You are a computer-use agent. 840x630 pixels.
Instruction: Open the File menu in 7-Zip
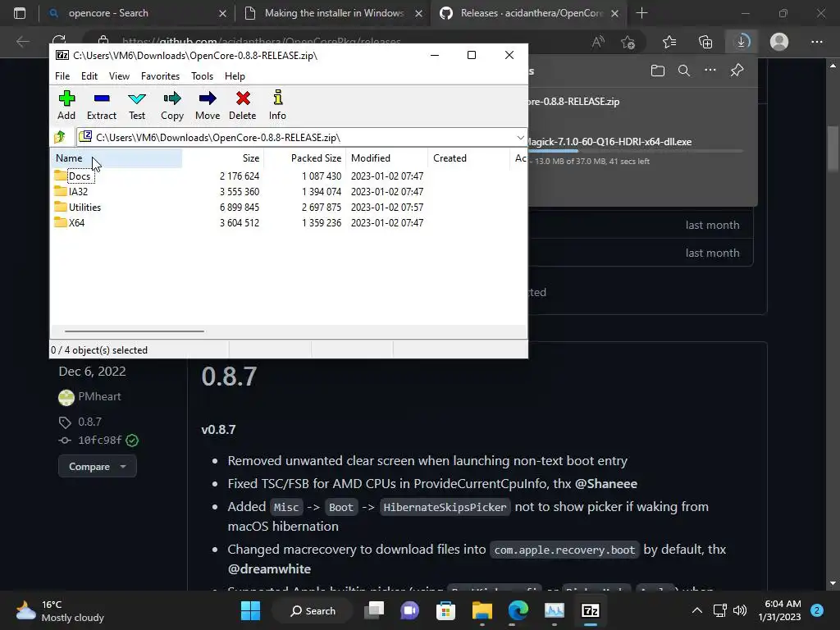[62, 76]
